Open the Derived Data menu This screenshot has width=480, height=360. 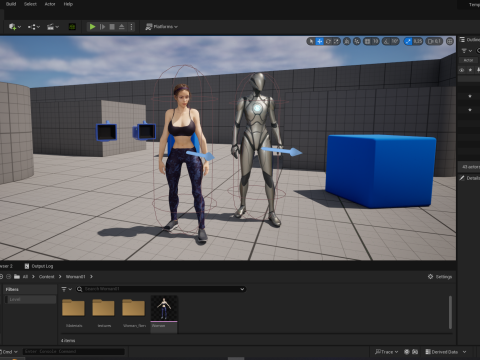pyautogui.click(x=446, y=352)
